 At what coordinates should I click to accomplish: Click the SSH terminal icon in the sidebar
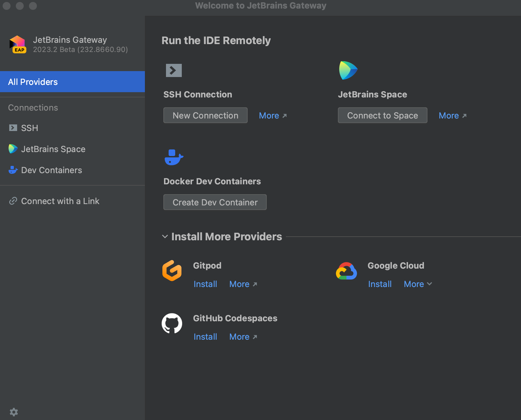pos(13,128)
